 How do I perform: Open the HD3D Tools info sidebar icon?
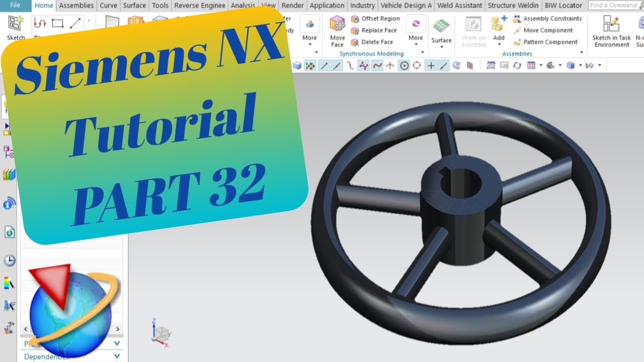tap(10, 204)
